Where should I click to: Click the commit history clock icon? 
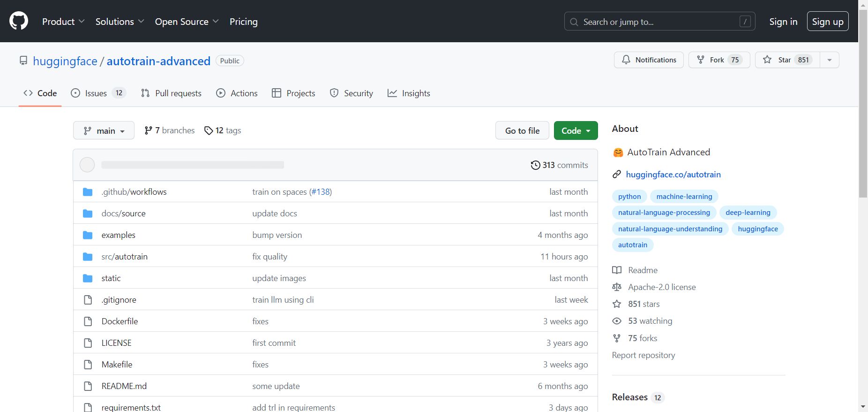click(x=535, y=165)
